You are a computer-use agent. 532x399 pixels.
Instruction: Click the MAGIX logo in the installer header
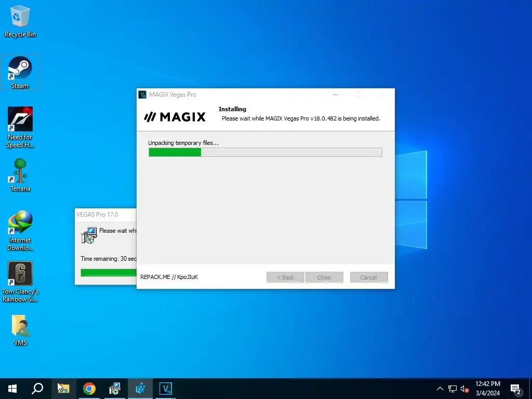175,117
